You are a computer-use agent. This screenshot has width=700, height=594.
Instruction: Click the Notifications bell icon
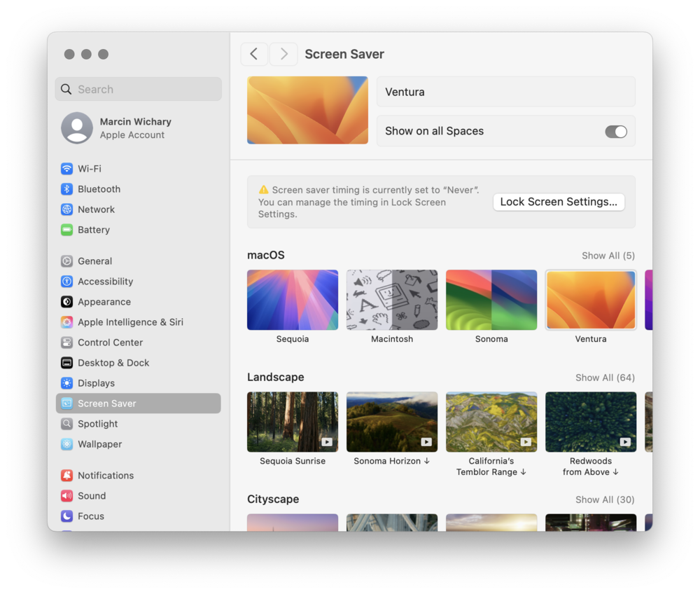tap(66, 475)
